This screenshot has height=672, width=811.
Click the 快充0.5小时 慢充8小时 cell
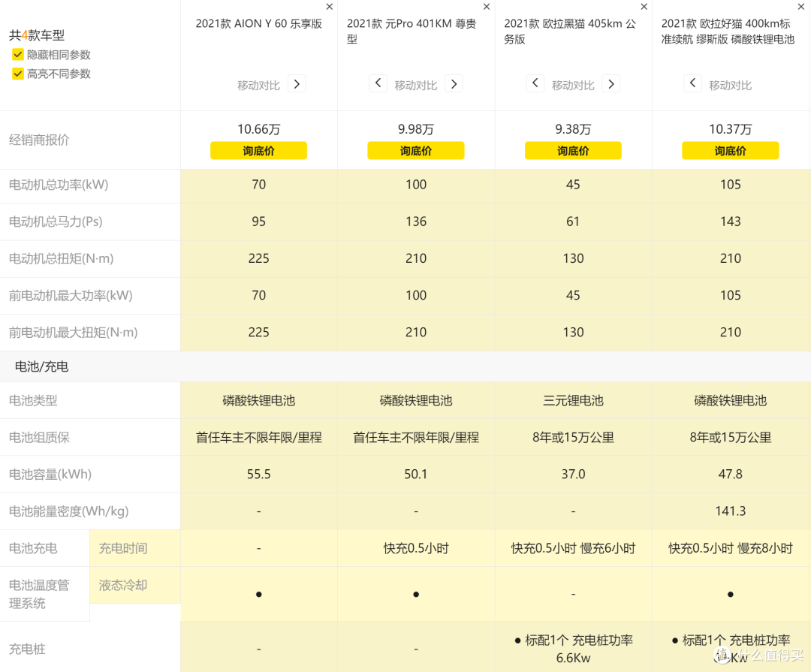[x=731, y=548]
